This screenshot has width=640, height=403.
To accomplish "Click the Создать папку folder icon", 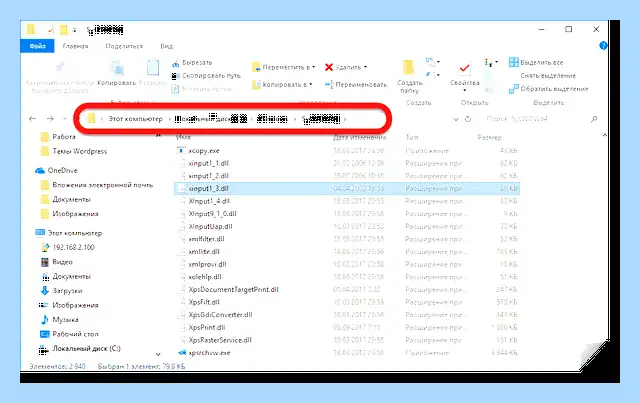I will pyautogui.click(x=409, y=67).
